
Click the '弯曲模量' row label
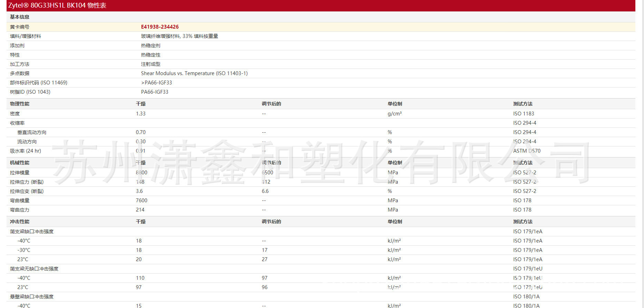click(x=20, y=201)
